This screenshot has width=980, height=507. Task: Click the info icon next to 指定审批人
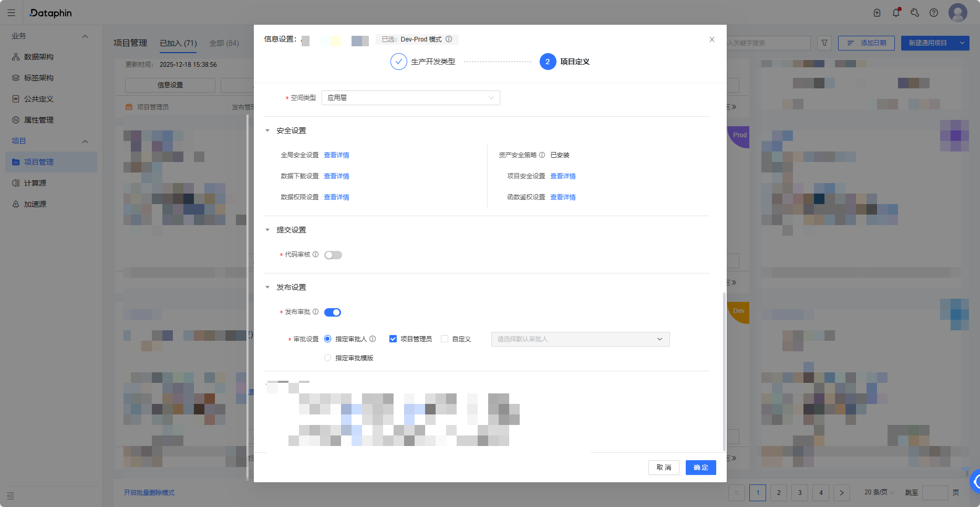pyautogui.click(x=373, y=339)
